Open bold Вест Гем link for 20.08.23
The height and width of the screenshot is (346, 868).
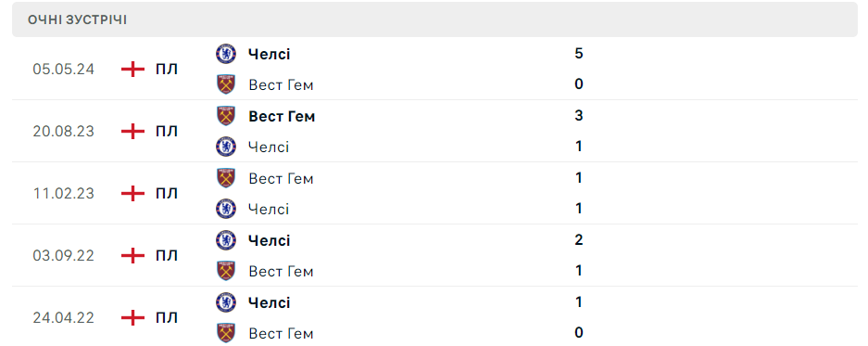coord(282,117)
